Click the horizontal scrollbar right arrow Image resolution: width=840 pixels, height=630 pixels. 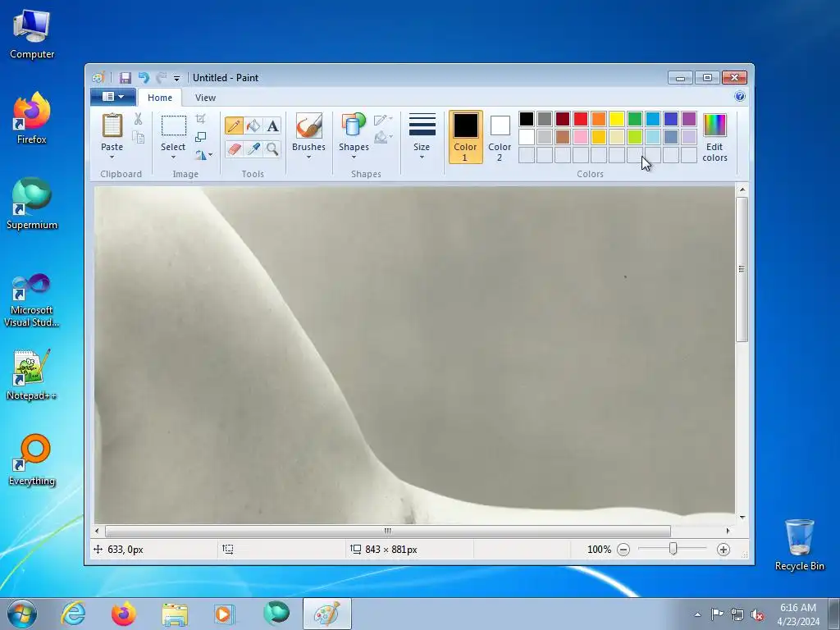point(728,531)
